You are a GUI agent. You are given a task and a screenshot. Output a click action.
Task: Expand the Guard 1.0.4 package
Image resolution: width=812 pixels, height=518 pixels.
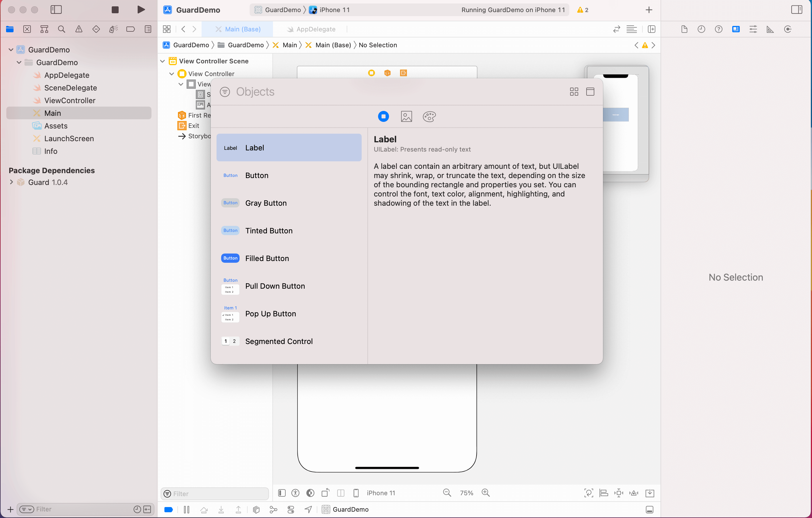coord(12,182)
